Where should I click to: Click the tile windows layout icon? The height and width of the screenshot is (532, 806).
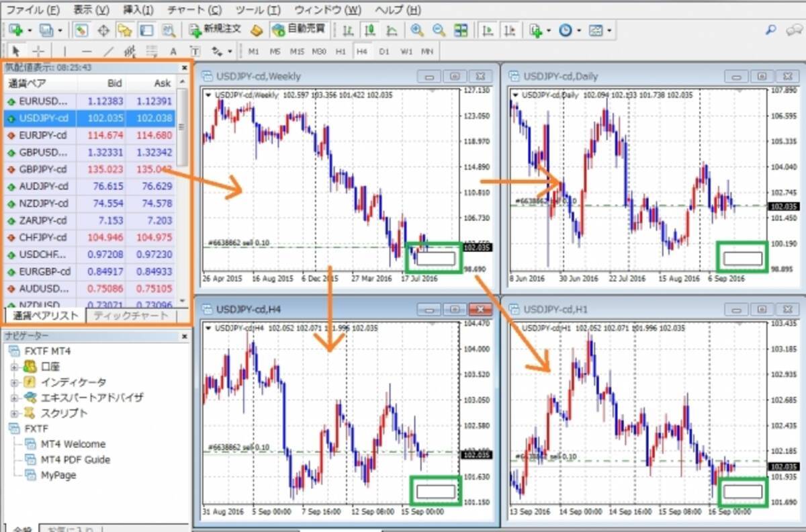coord(461,30)
